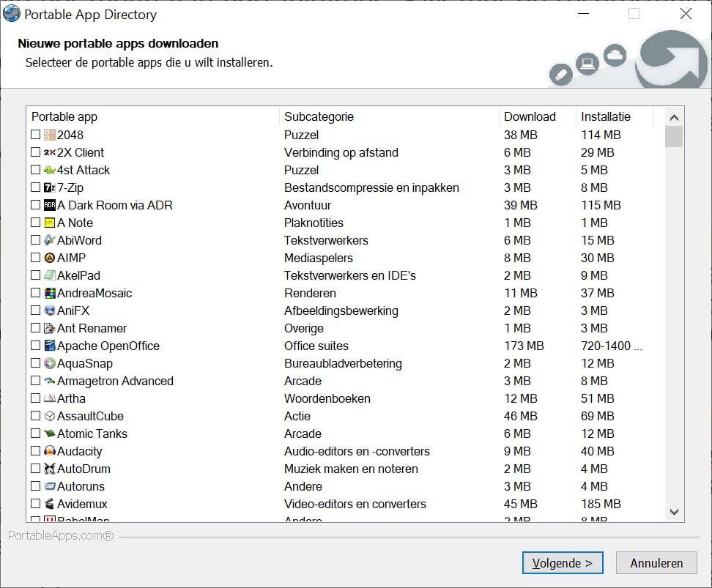
Task: Click the AbiWord app icon
Action: click(50, 240)
